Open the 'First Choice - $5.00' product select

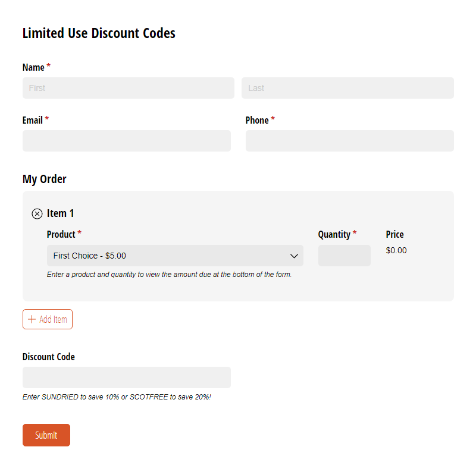pos(175,256)
